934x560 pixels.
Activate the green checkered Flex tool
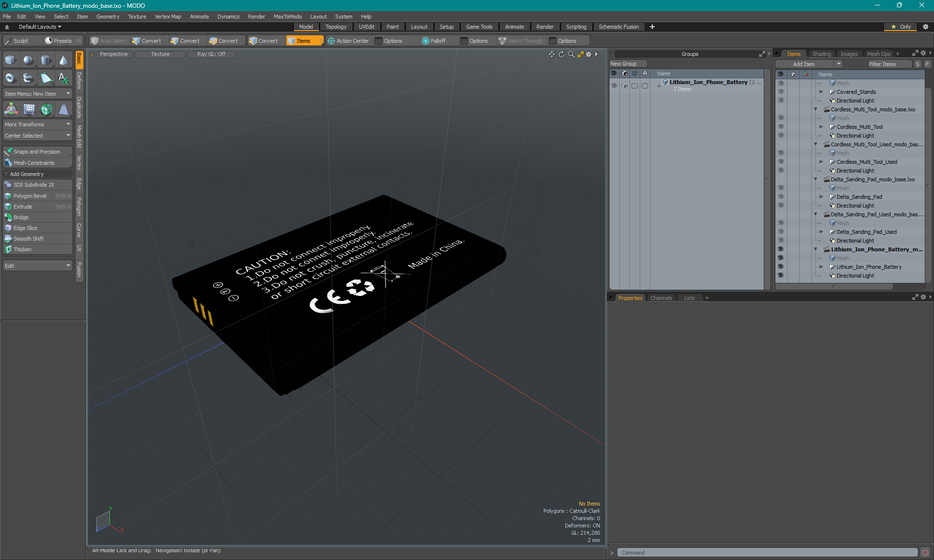[x=46, y=109]
